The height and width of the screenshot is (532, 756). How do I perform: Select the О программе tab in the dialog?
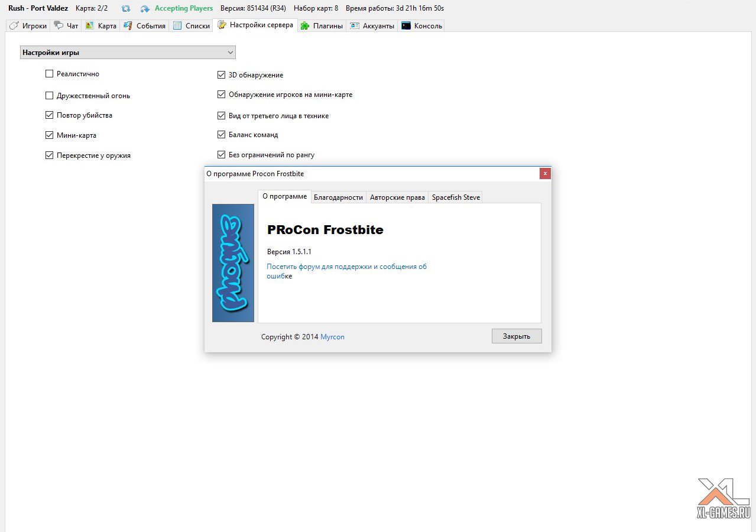click(x=285, y=196)
